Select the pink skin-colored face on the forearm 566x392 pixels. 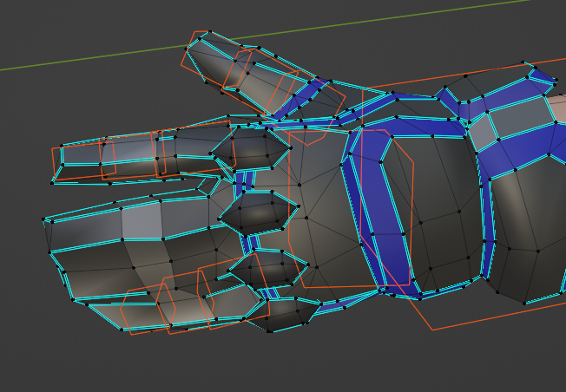coord(558,108)
